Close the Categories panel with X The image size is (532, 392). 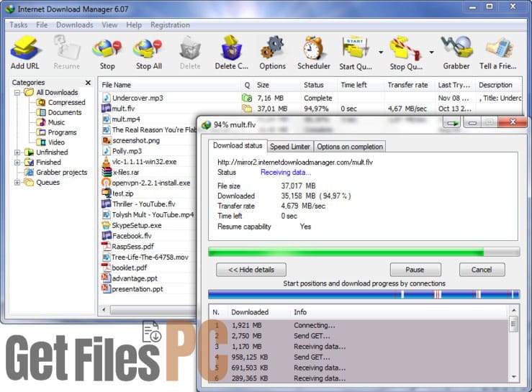pyautogui.click(x=89, y=83)
